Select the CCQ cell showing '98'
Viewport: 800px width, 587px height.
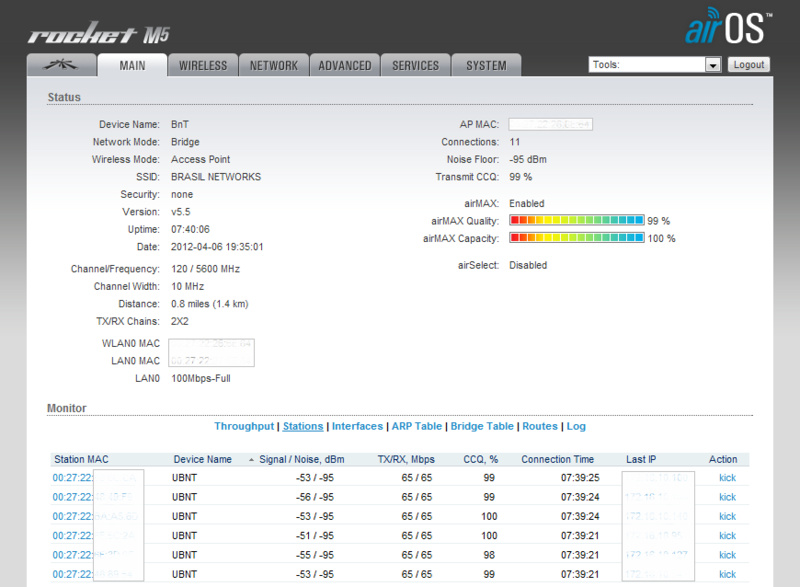pos(489,555)
